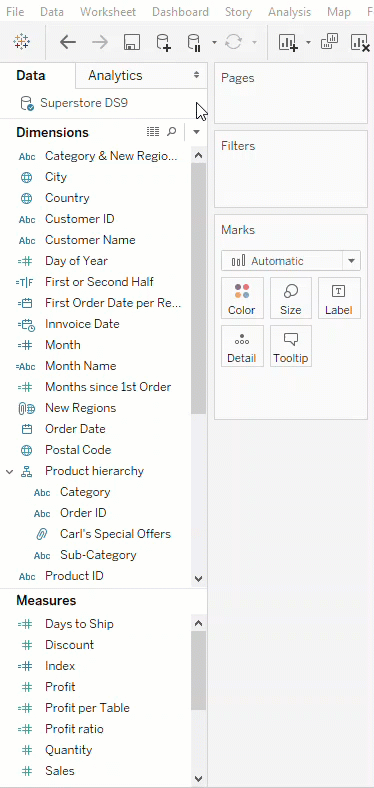This screenshot has height=788, width=374.
Task: Click the New Data Source icon
Action: [x=163, y=42]
